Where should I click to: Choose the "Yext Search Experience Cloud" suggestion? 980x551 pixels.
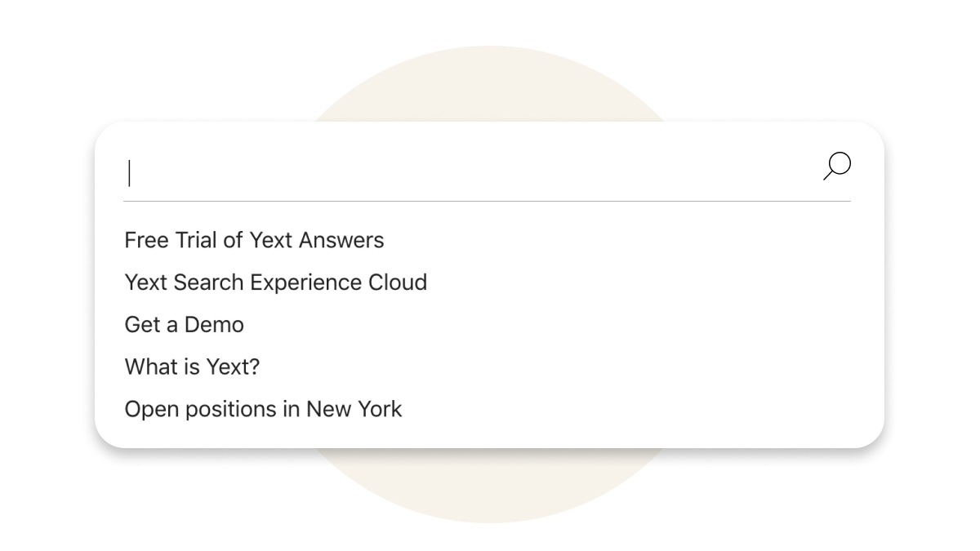[x=275, y=282]
